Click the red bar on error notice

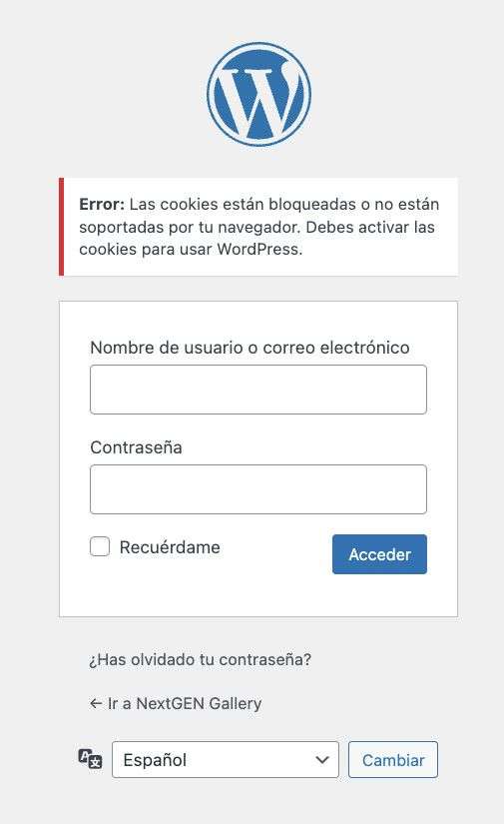click(62, 227)
